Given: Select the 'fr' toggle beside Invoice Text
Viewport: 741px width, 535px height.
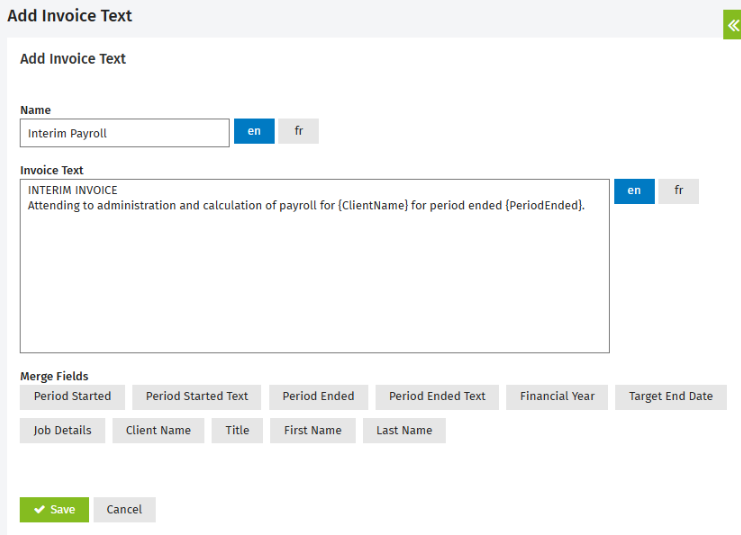Looking at the screenshot, I should point(679,191).
